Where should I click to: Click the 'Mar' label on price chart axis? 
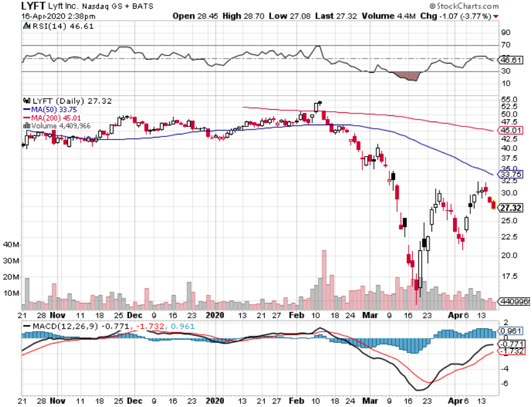click(x=370, y=315)
